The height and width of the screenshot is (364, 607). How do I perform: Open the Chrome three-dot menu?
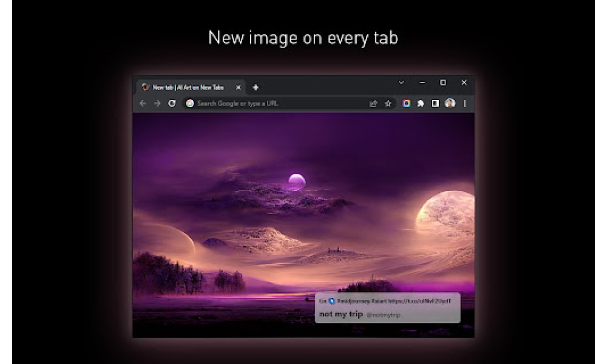tap(464, 103)
